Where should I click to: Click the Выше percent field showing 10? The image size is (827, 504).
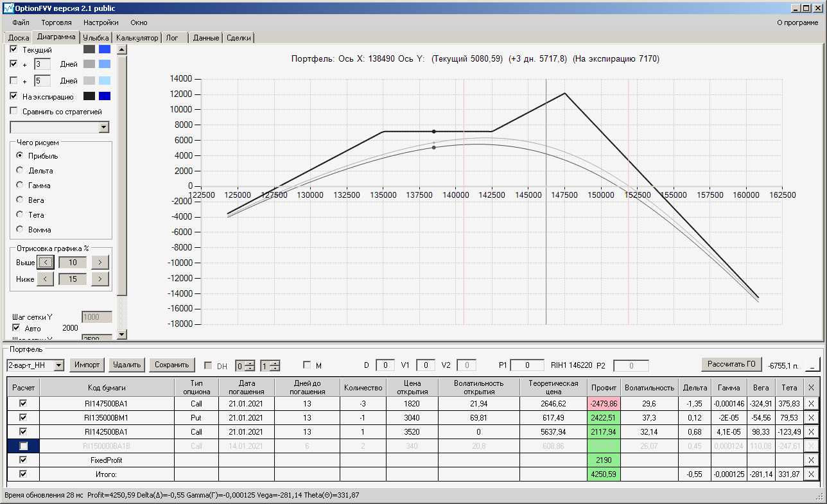[73, 262]
